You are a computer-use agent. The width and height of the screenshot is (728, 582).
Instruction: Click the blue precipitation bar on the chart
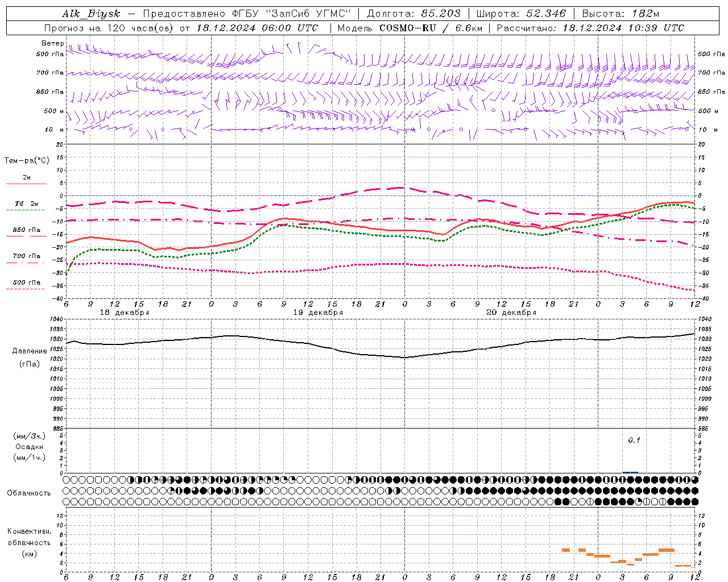630,472
